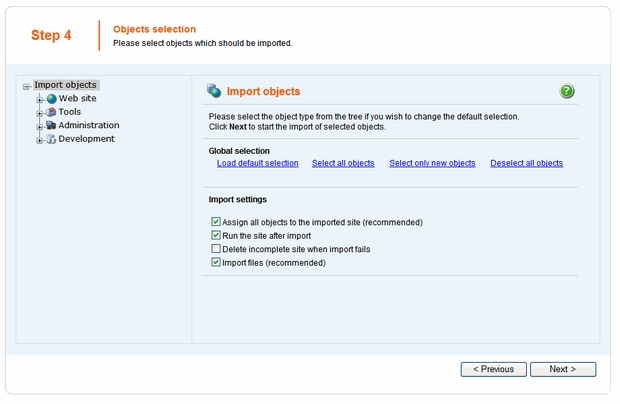Screen dimensions: 620x404
Task: Toggle Assign all objects to imported site
Action: 216,222
